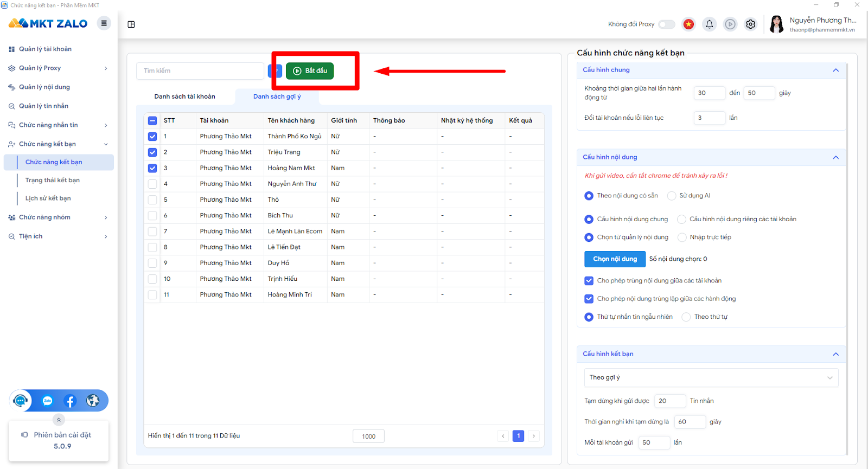Go to the previous page arrow

503,436
